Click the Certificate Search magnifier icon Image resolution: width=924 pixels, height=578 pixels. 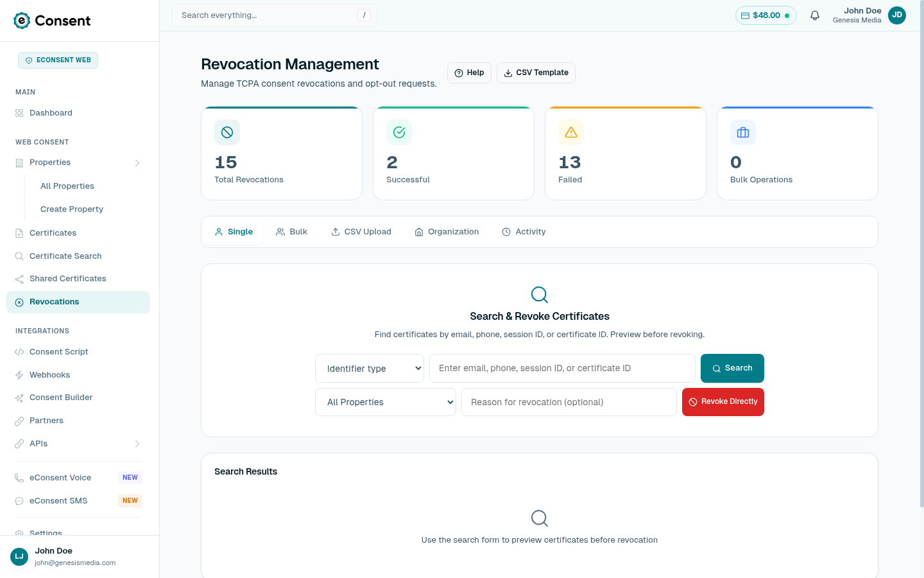(19, 256)
